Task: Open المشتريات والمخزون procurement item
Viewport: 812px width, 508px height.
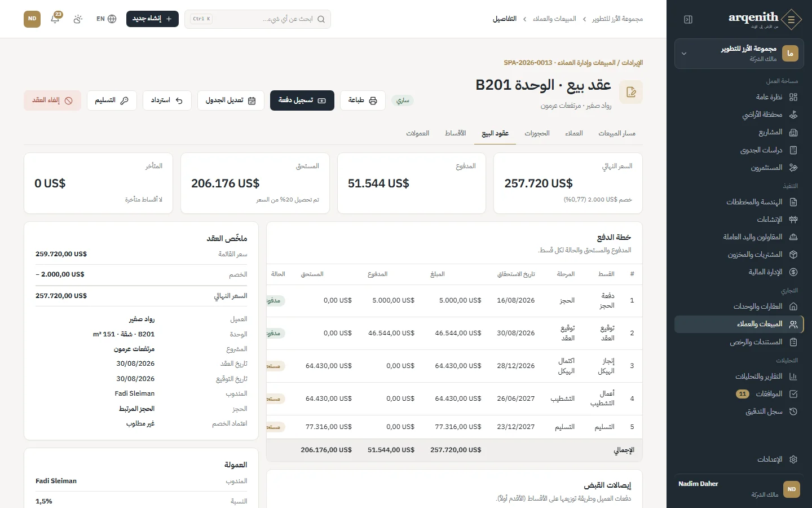Action: point(739,255)
